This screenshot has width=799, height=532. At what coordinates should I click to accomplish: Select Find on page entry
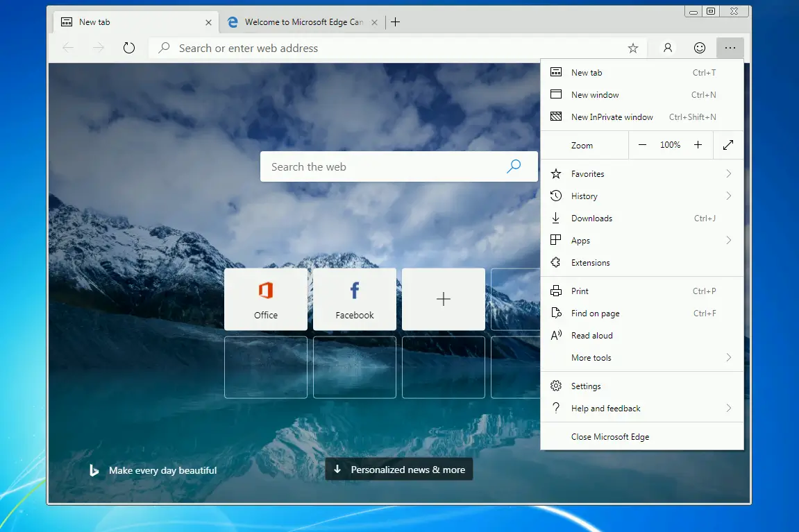tap(642, 313)
